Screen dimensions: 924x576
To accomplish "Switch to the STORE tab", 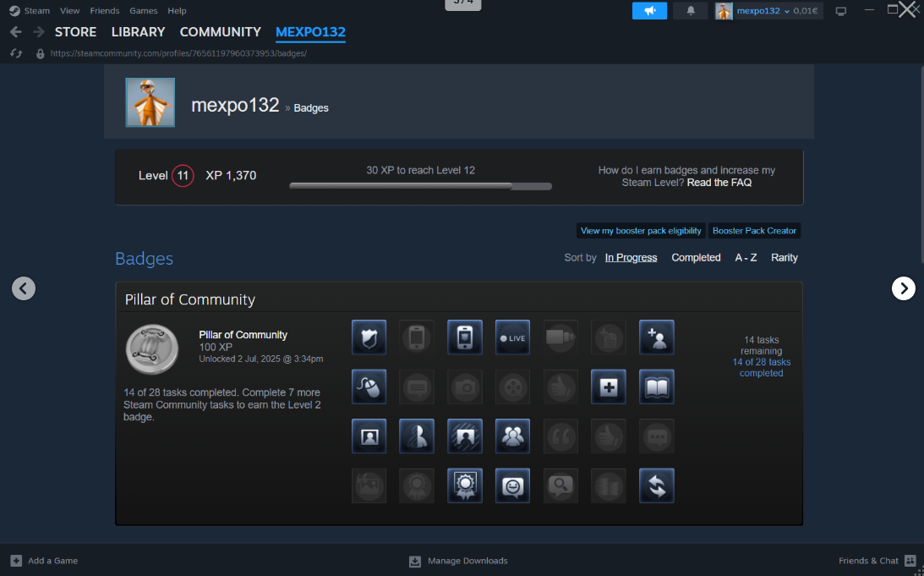I will coord(75,32).
